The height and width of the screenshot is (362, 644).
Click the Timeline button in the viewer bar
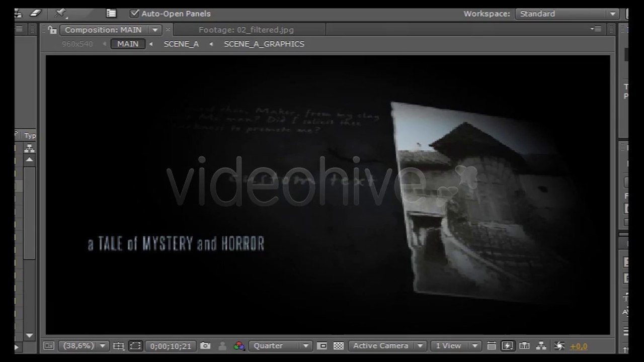point(524,345)
